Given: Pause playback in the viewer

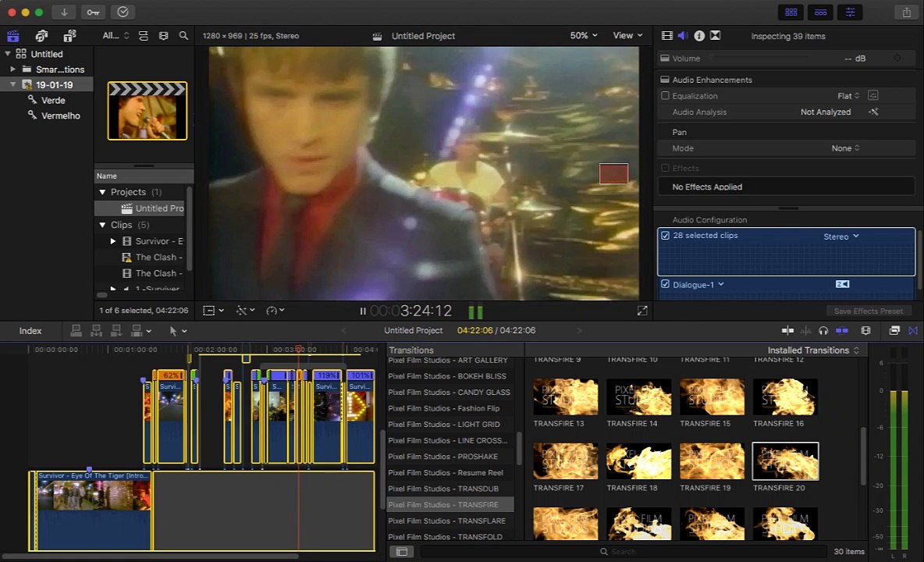Looking at the screenshot, I should (362, 311).
